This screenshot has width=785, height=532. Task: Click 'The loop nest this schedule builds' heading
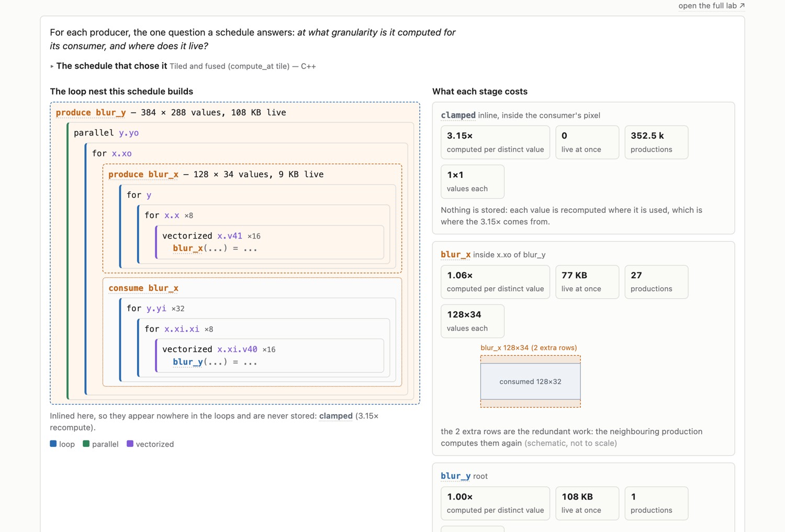[121, 92]
